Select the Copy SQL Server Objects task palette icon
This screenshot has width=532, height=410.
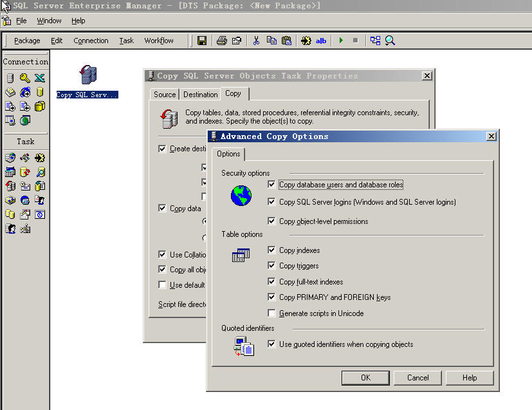tap(10, 186)
